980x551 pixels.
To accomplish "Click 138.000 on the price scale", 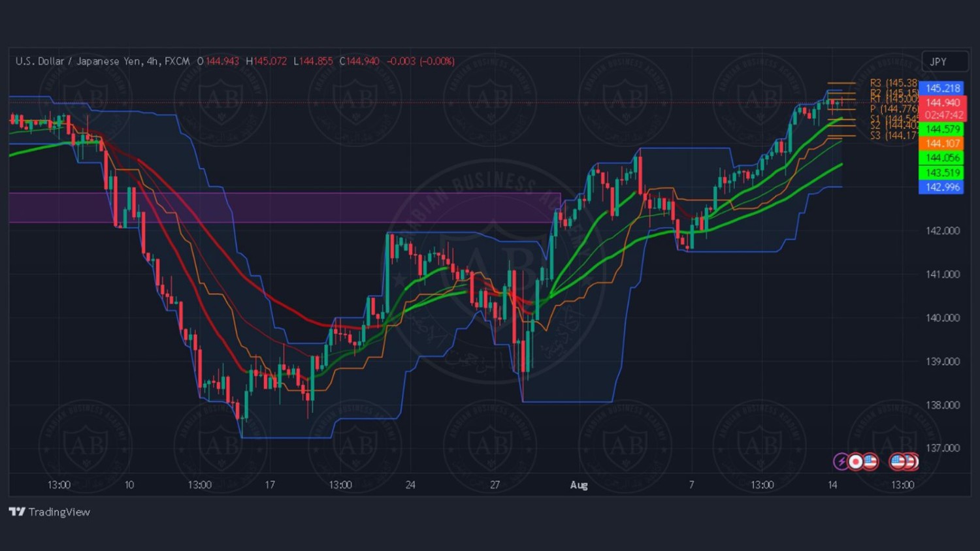I will [943, 405].
